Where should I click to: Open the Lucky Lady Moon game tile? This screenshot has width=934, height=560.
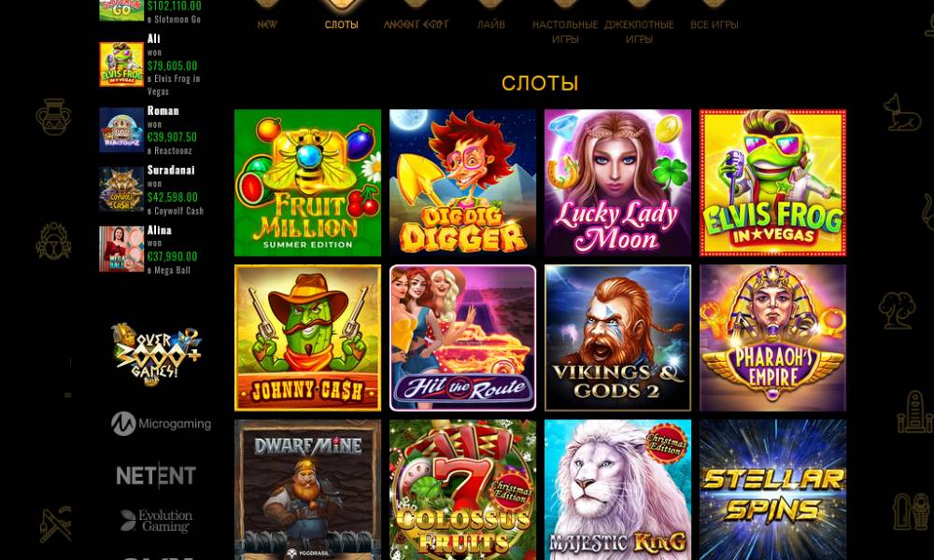coord(617,183)
